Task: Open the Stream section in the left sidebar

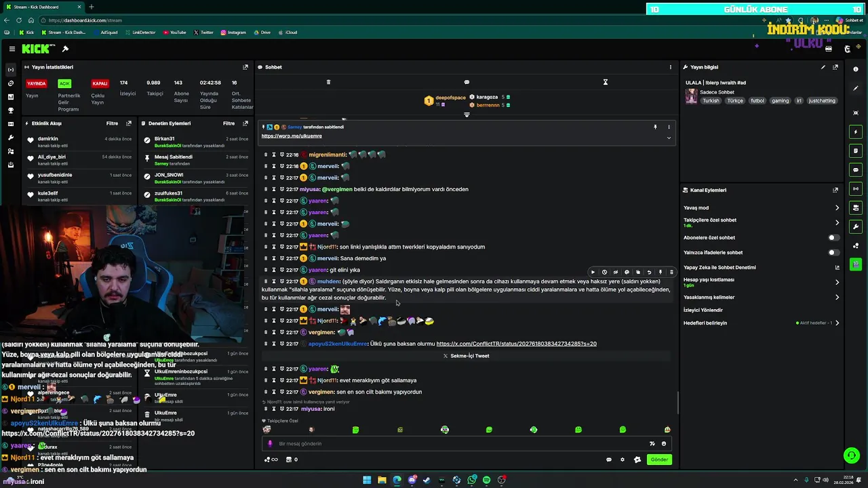Action: coord(10,70)
